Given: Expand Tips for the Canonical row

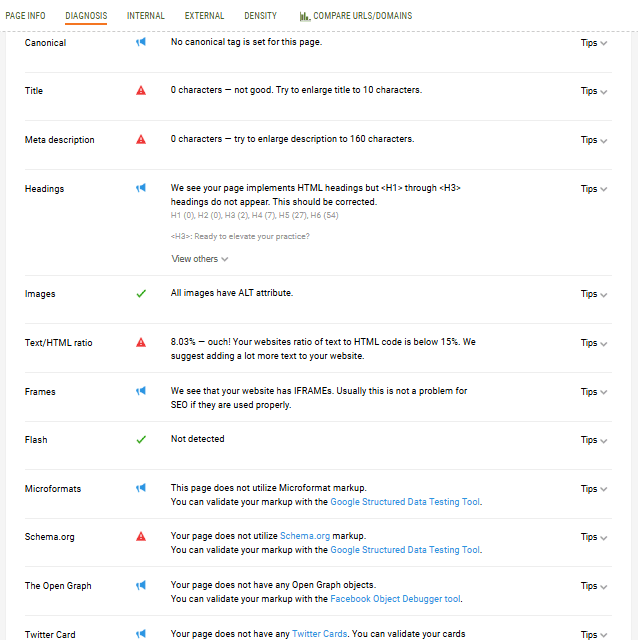Looking at the screenshot, I should coord(594,43).
